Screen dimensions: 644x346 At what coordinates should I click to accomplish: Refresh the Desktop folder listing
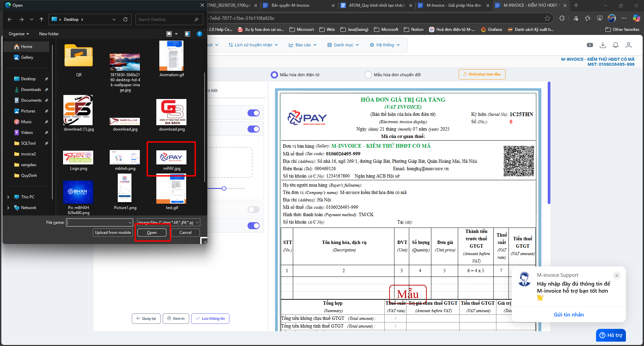pos(125,19)
